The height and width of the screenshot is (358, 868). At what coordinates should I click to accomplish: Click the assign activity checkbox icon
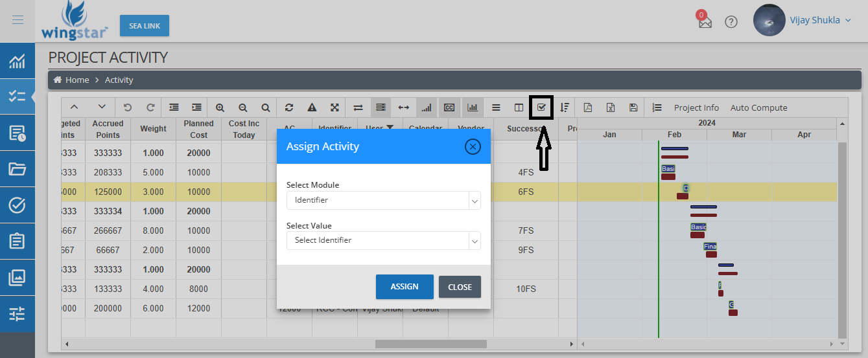point(541,107)
